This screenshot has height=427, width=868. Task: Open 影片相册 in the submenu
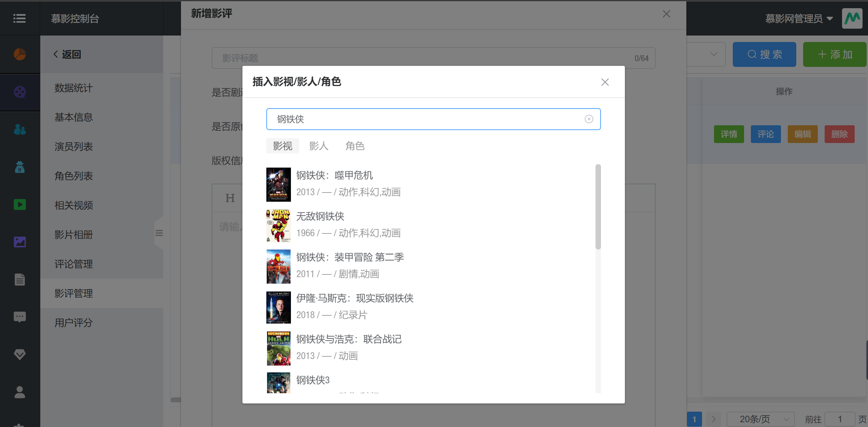click(102, 234)
